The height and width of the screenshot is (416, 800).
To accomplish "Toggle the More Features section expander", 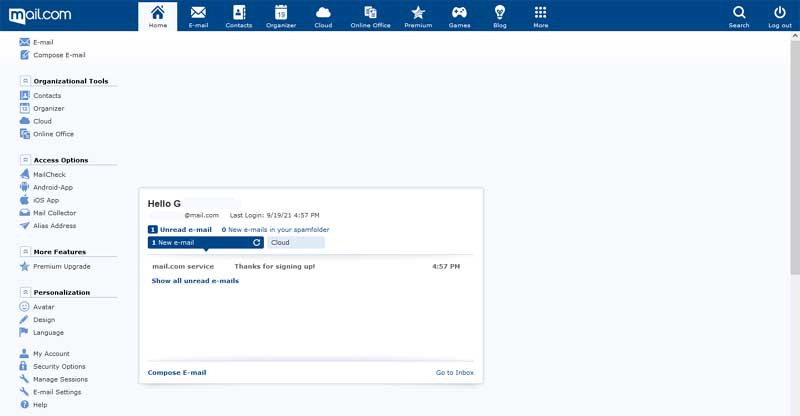I will tap(25, 252).
